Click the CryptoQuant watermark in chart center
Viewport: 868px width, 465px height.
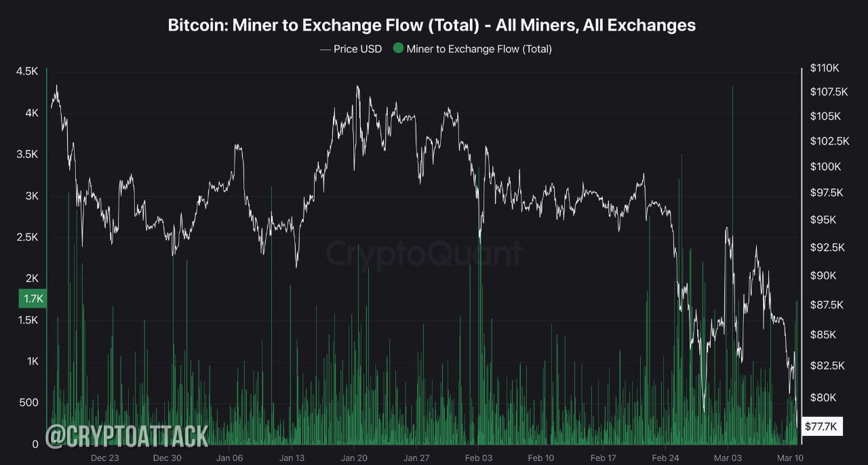point(425,254)
